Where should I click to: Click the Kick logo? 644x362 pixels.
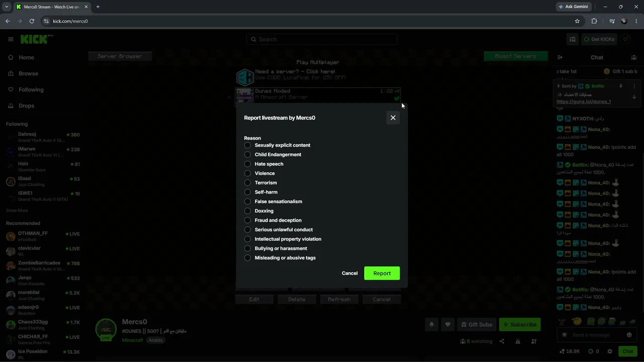point(36,39)
